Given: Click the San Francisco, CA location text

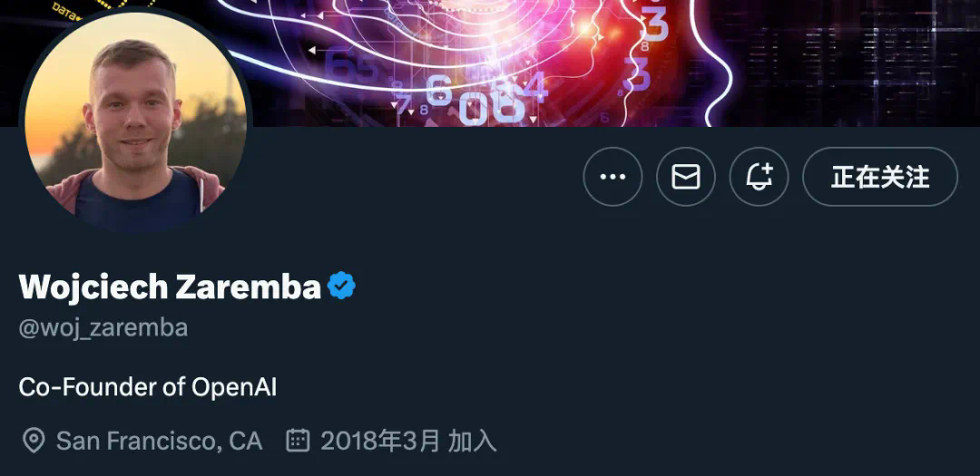Looking at the screenshot, I should tap(160, 441).
